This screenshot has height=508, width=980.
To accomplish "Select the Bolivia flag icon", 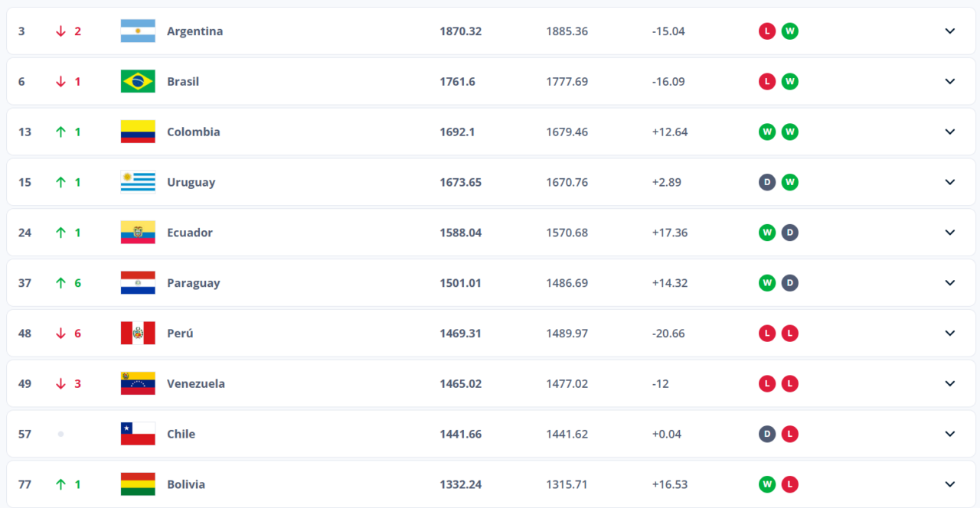I will tap(138, 484).
